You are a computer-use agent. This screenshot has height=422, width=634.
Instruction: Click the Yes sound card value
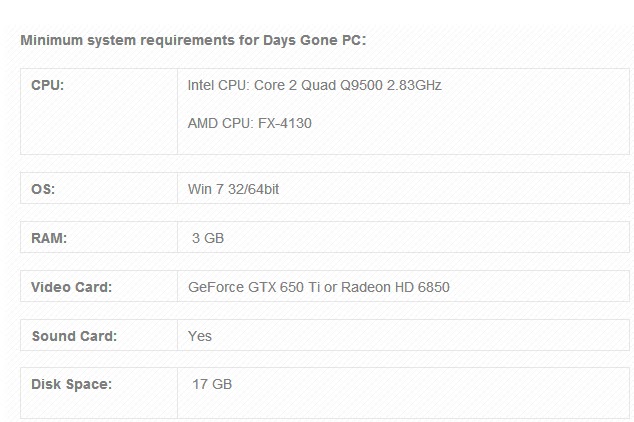pyautogui.click(x=199, y=336)
